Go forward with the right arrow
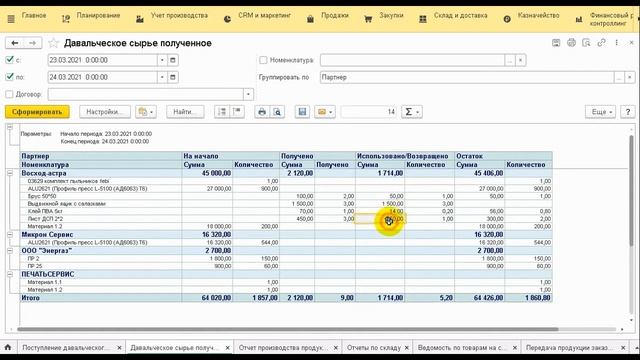Image resolution: width=640 pixels, height=360 pixels. pyautogui.click(x=33, y=43)
